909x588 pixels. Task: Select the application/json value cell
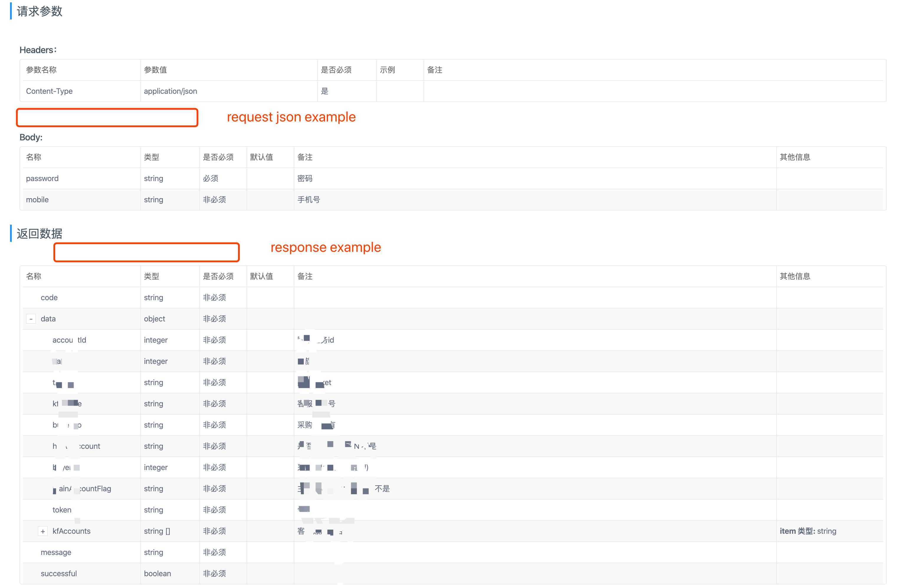click(x=170, y=91)
